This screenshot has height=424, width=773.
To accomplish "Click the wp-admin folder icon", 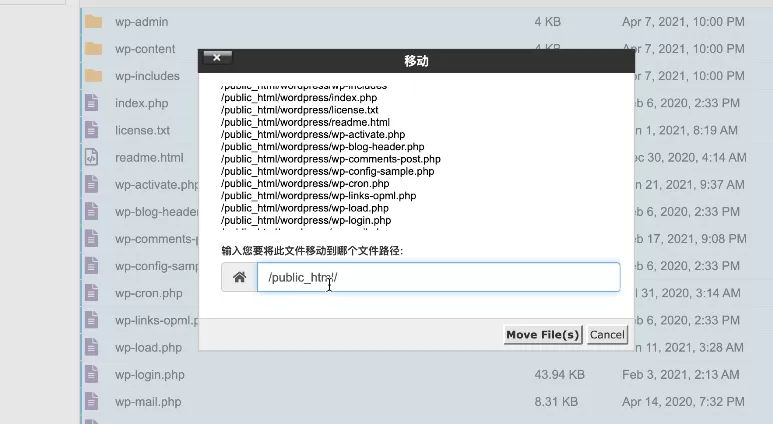I will pyautogui.click(x=93, y=22).
